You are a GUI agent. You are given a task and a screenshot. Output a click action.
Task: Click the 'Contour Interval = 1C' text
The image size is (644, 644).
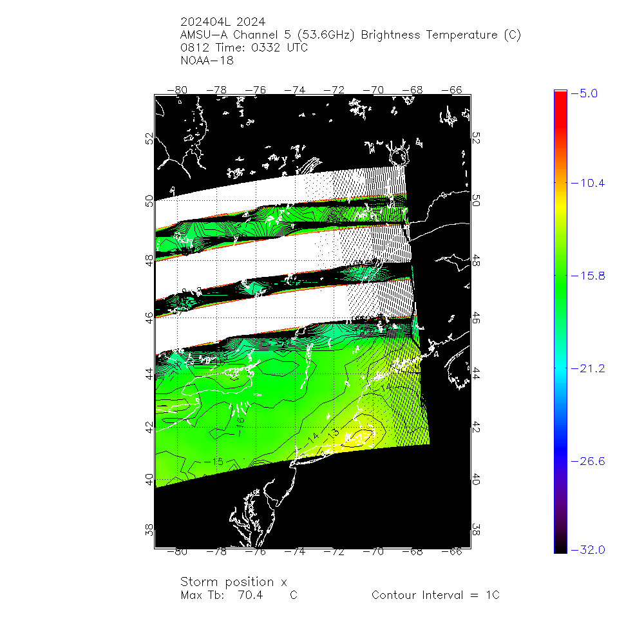[435, 595]
